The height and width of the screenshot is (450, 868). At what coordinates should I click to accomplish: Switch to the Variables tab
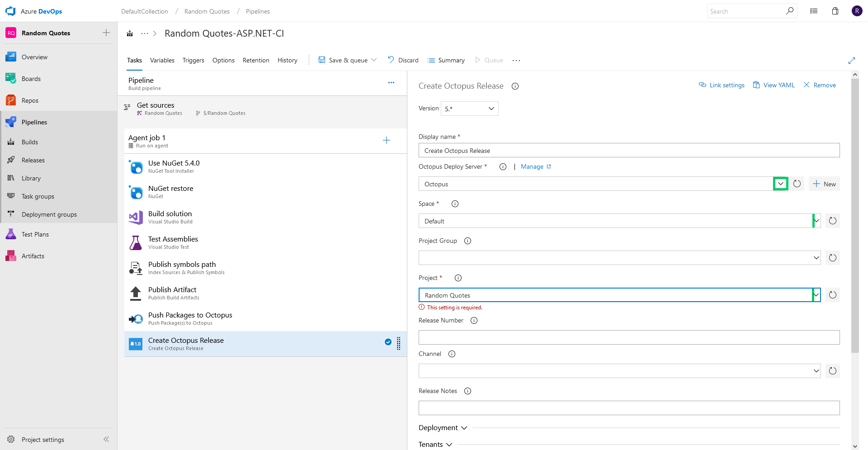click(x=162, y=60)
